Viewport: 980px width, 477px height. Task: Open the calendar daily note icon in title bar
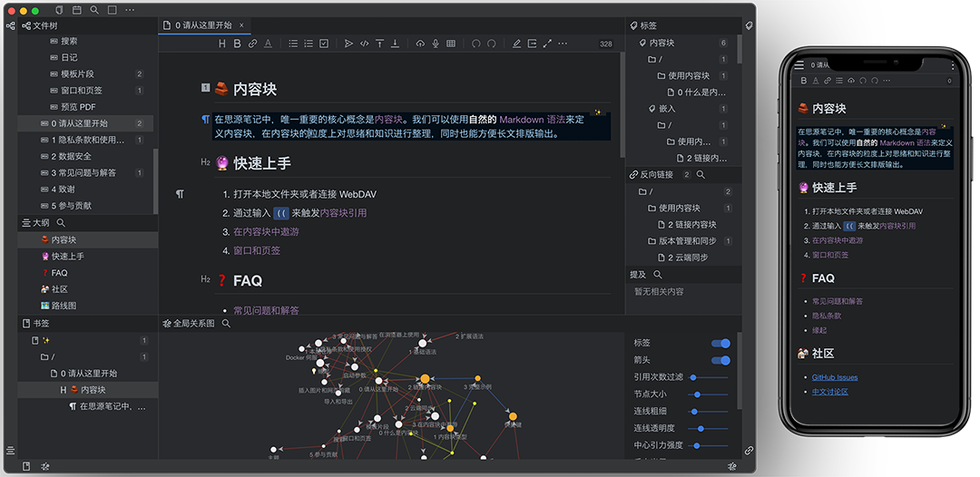[x=76, y=10]
